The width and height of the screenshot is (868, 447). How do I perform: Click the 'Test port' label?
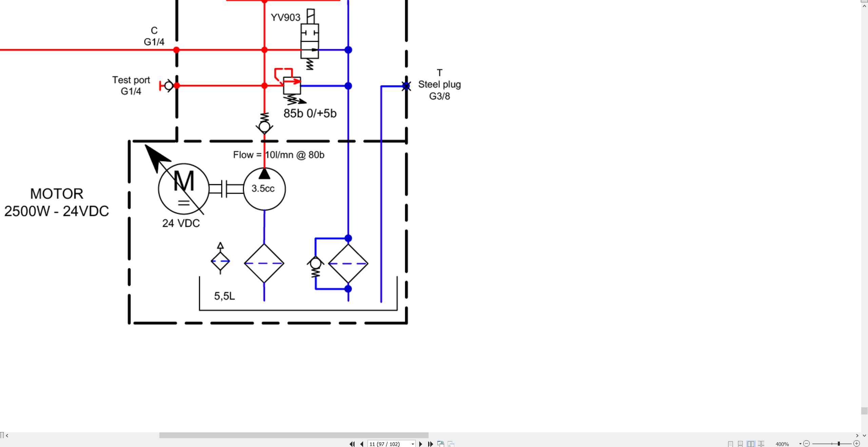click(131, 80)
